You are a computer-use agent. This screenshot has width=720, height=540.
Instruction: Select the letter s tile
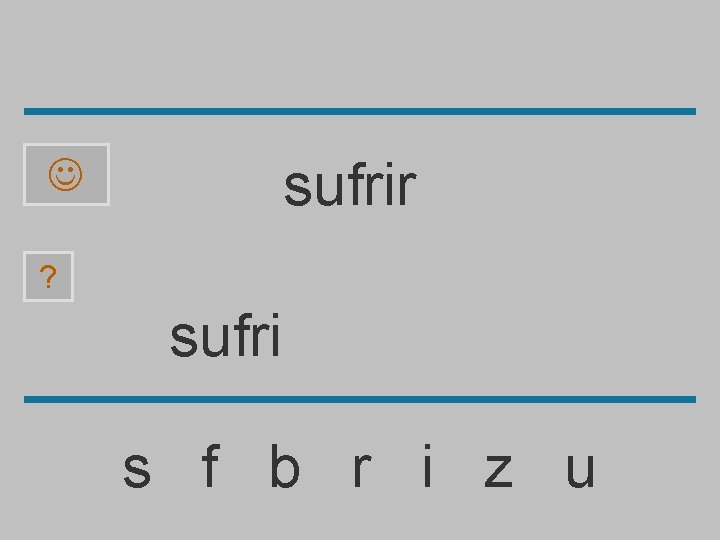[x=137, y=470]
